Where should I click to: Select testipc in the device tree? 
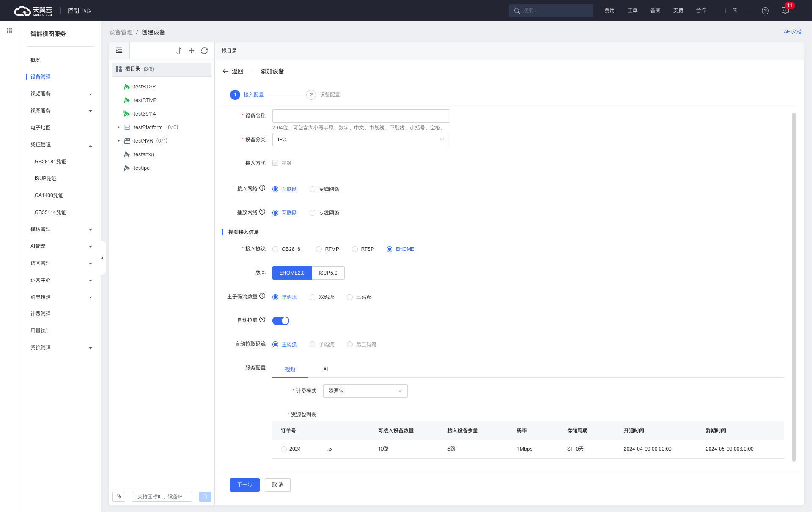tap(142, 168)
